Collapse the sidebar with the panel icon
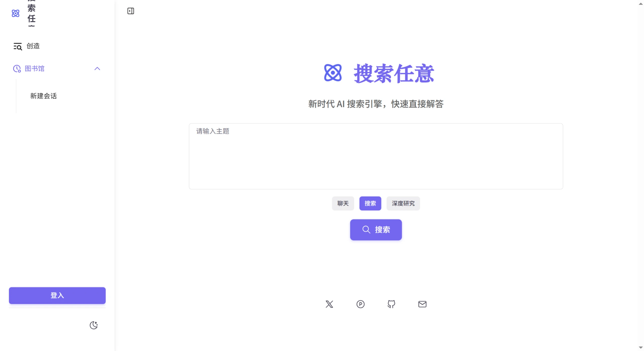644x351 pixels. (130, 11)
